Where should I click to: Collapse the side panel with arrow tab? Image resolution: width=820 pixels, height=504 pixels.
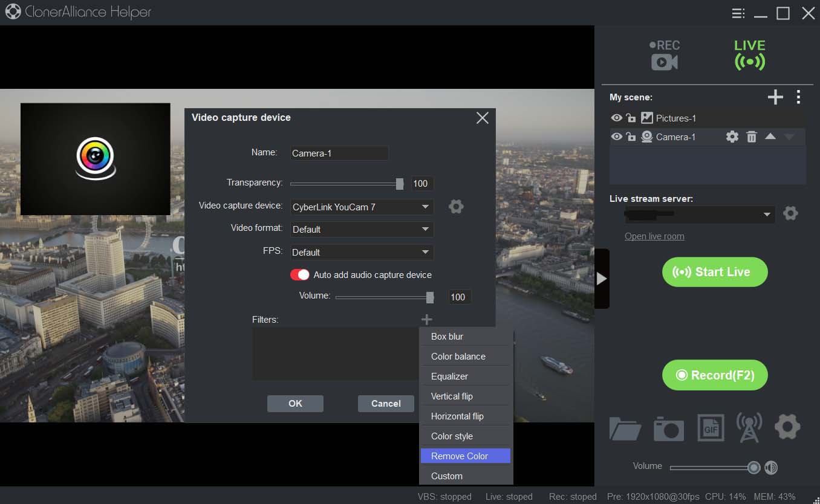point(602,279)
